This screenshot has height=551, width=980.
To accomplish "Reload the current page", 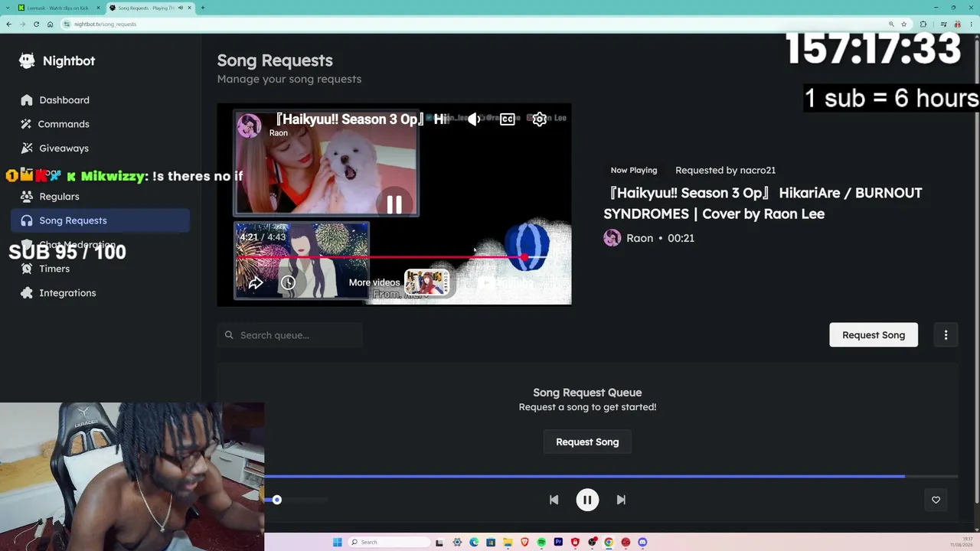I will (36, 24).
